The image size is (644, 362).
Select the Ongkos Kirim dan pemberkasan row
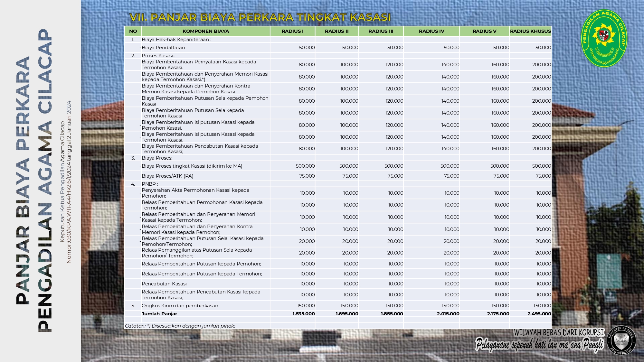(338, 306)
